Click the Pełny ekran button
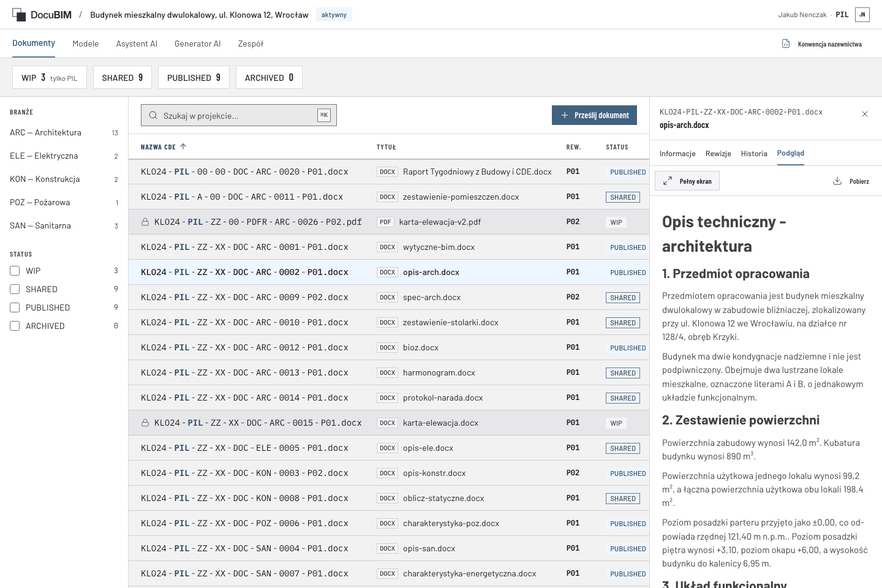Image resolution: width=882 pixels, height=588 pixels. tap(687, 181)
